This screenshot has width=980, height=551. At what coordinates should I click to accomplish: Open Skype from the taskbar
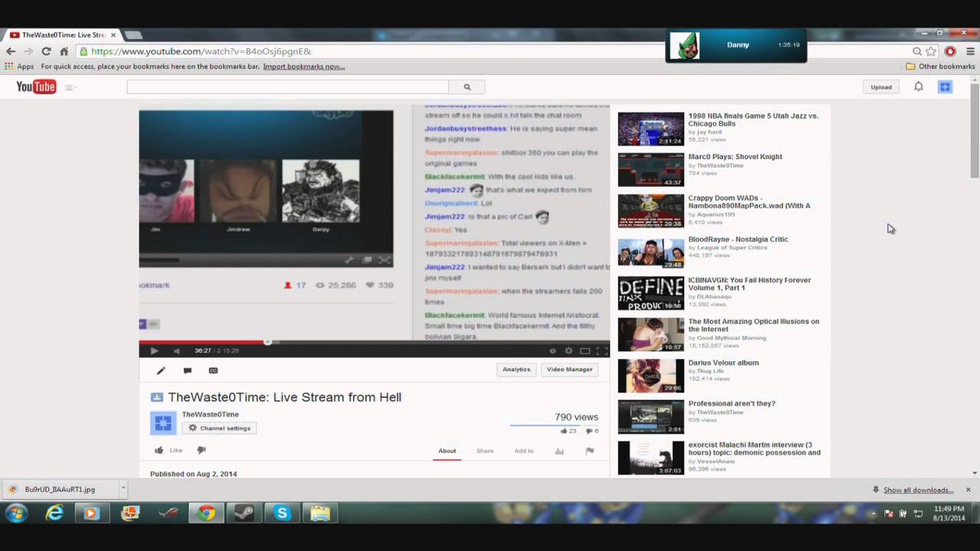[283, 514]
